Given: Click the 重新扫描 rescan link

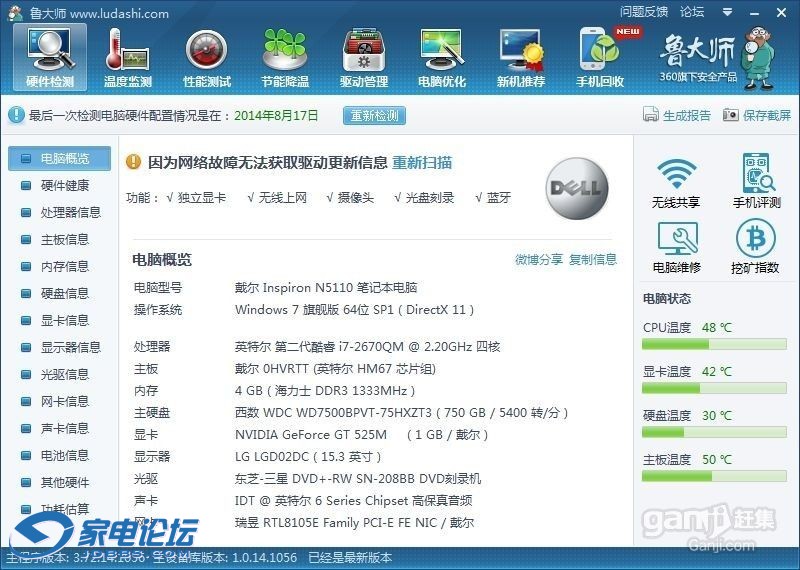Looking at the screenshot, I should 422,162.
